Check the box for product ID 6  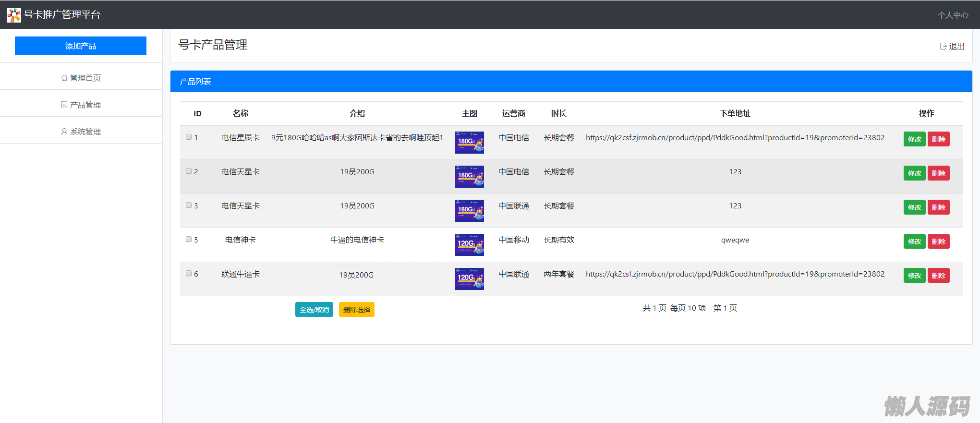coord(189,273)
